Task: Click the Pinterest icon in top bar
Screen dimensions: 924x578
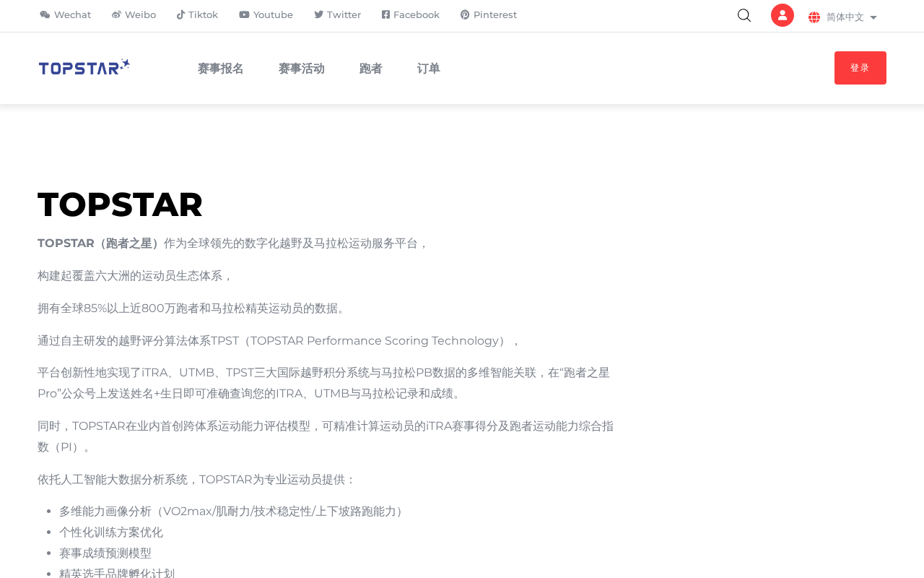Action: [465, 15]
